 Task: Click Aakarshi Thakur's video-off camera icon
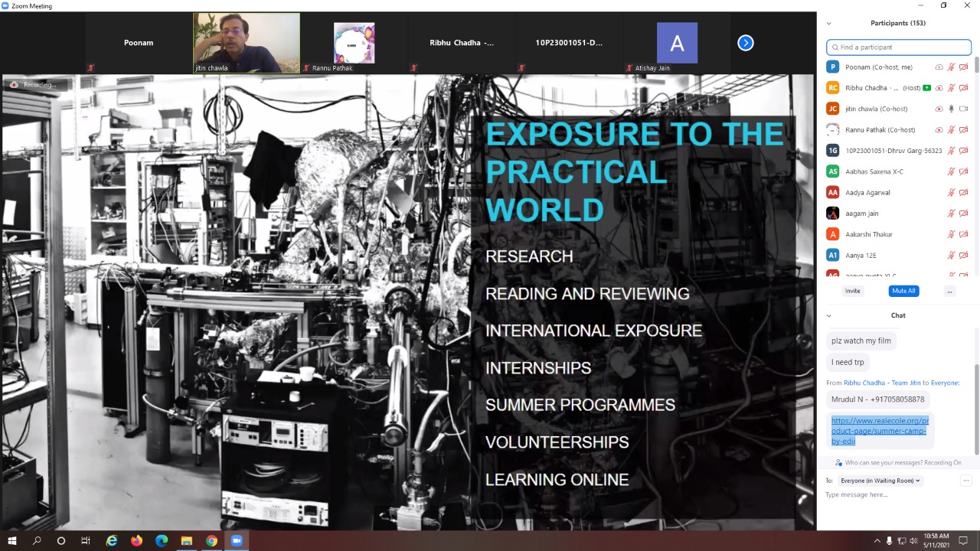tap(964, 234)
